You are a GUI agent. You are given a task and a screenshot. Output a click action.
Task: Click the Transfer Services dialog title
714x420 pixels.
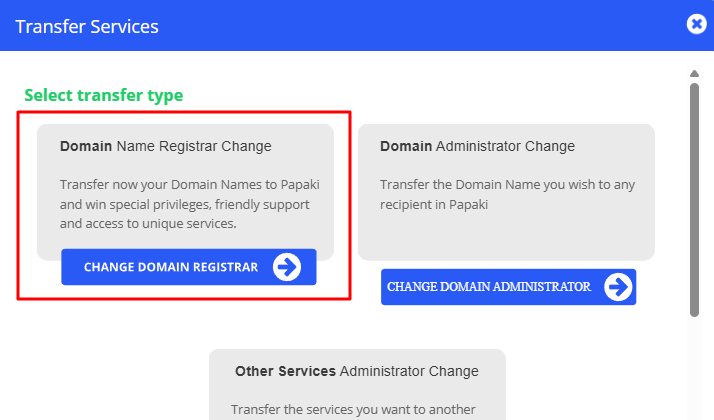pos(87,26)
